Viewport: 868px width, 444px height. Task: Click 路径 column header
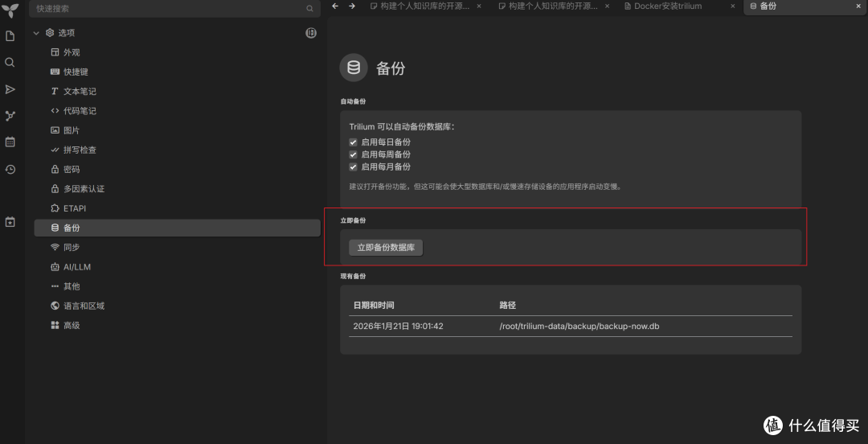click(508, 306)
